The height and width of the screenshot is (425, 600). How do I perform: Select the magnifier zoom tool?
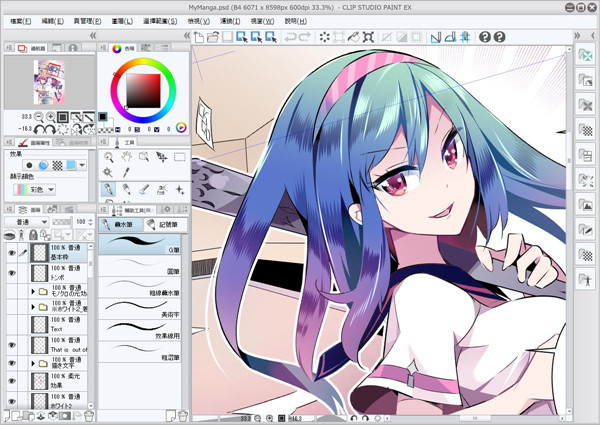tap(108, 157)
